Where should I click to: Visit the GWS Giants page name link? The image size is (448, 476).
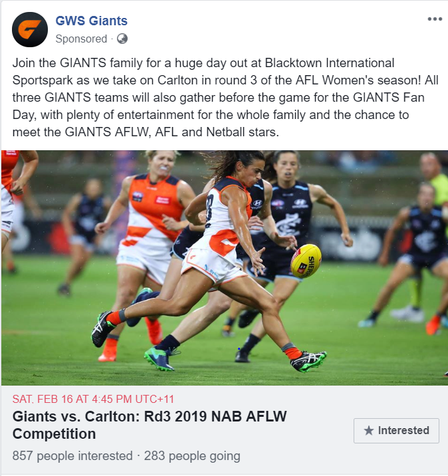pos(91,21)
